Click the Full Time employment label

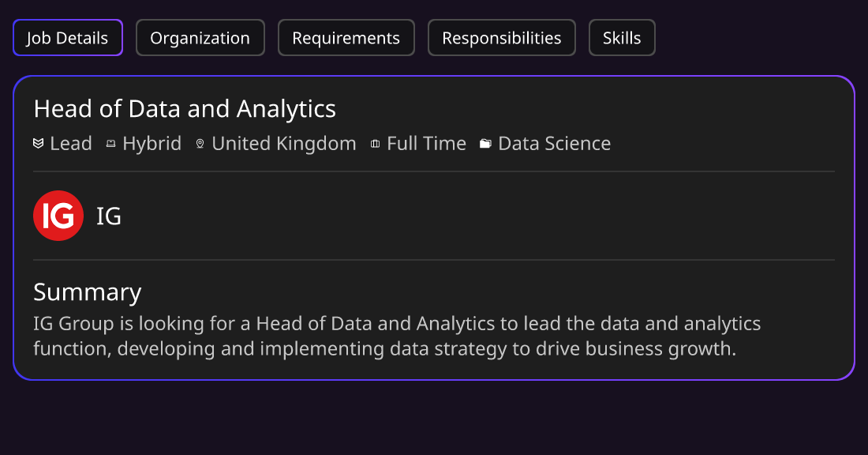(426, 144)
